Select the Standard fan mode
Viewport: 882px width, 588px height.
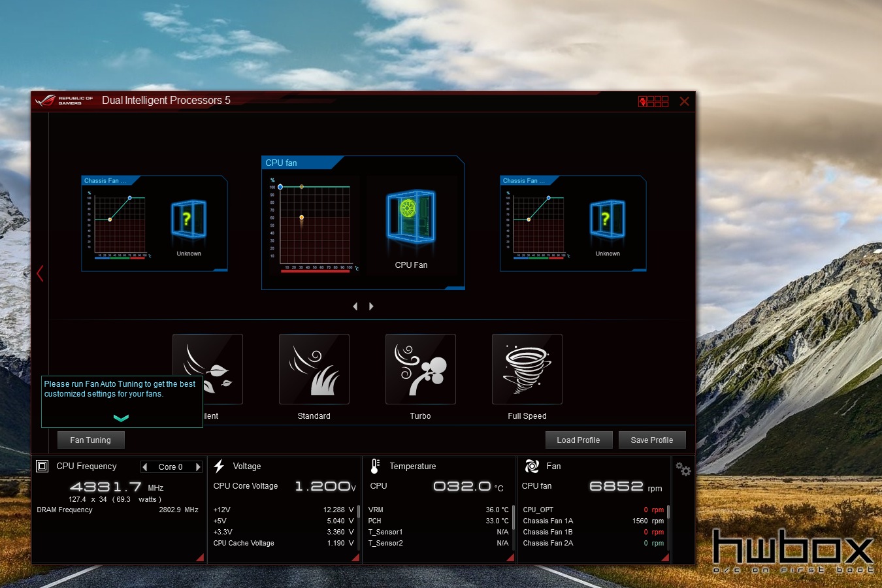point(314,369)
